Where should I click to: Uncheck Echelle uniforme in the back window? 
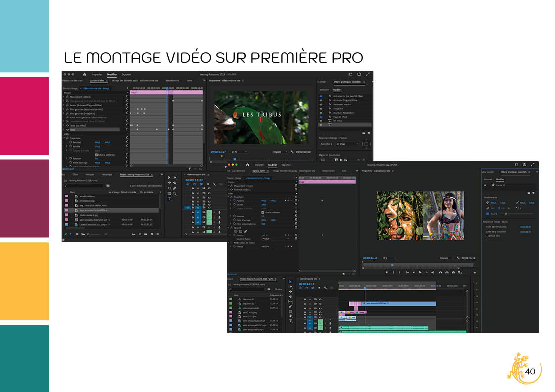coord(96,155)
